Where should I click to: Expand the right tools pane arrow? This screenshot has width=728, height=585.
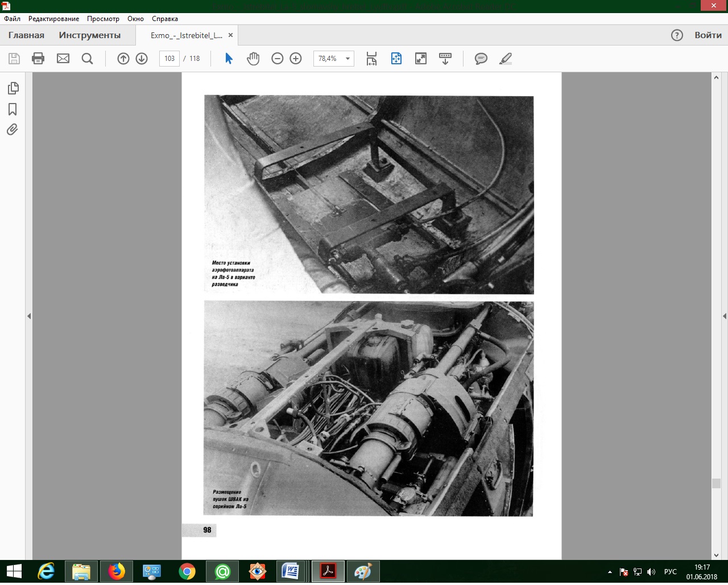[x=724, y=316]
